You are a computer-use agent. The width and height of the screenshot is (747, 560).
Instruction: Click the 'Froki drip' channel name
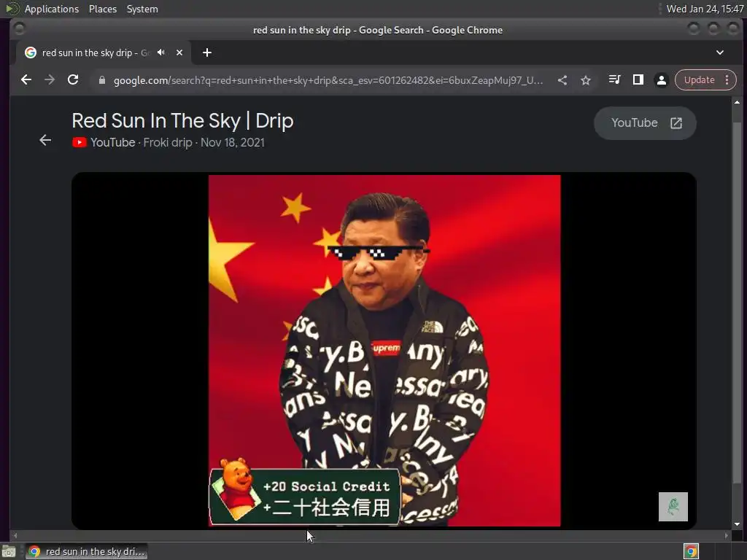(x=168, y=142)
